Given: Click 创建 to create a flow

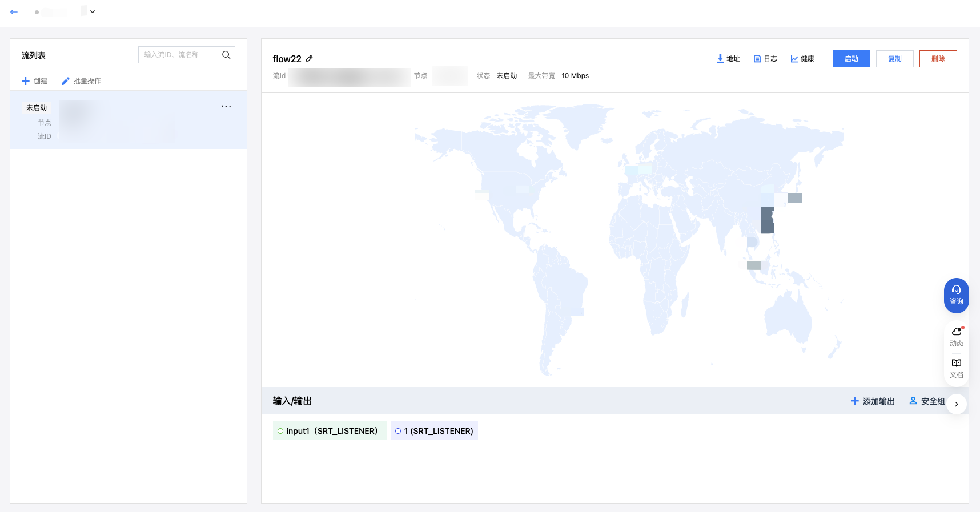Looking at the screenshot, I should (x=34, y=81).
